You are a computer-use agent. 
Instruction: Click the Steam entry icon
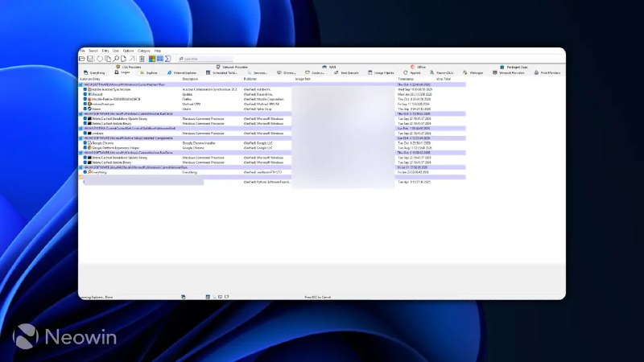[89, 109]
